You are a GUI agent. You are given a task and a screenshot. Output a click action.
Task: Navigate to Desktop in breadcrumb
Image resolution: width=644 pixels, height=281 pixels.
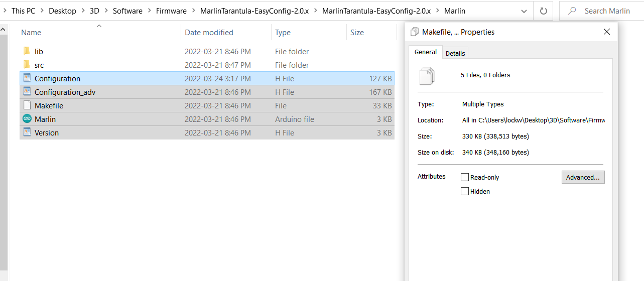point(62,11)
